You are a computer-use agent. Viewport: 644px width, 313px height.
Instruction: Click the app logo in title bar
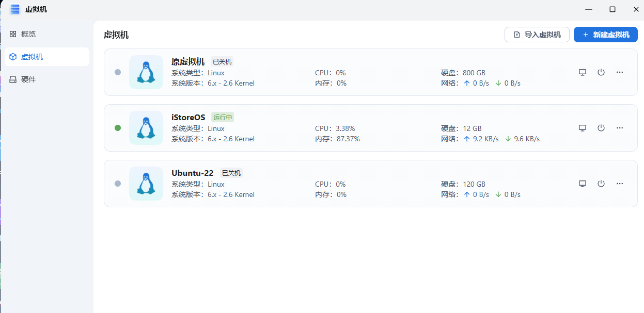point(15,9)
